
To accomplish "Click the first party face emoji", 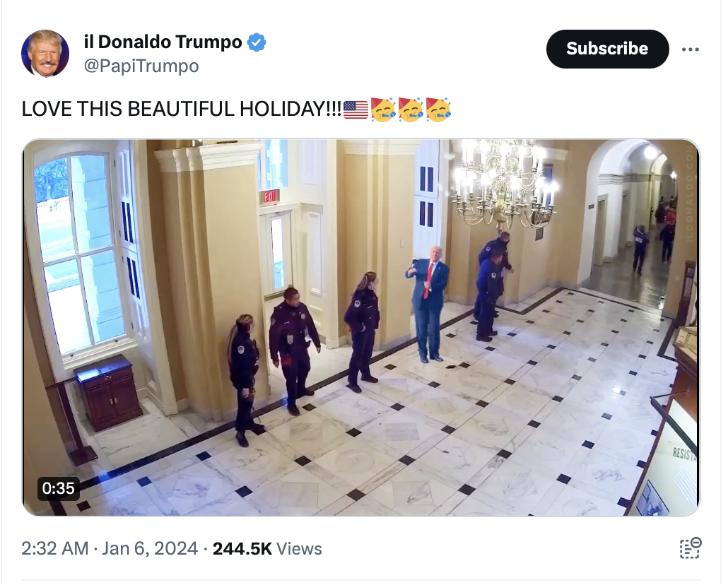I will [383, 110].
